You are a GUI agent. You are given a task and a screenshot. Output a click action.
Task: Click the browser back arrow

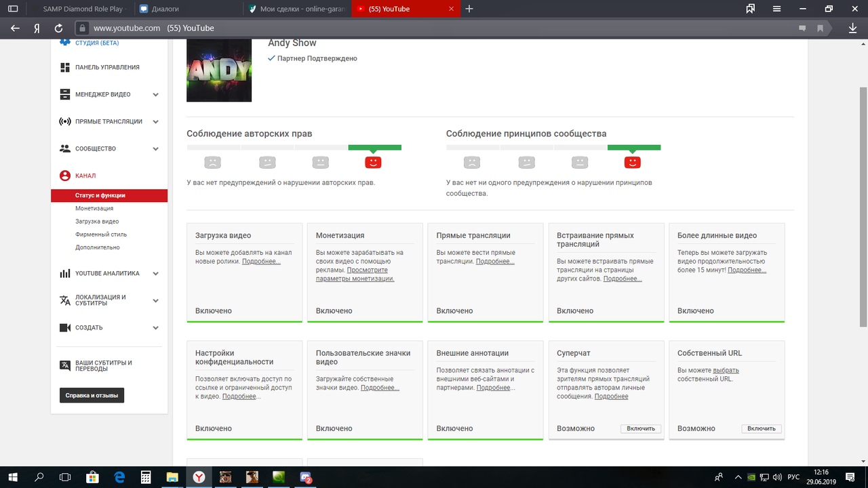click(x=15, y=28)
